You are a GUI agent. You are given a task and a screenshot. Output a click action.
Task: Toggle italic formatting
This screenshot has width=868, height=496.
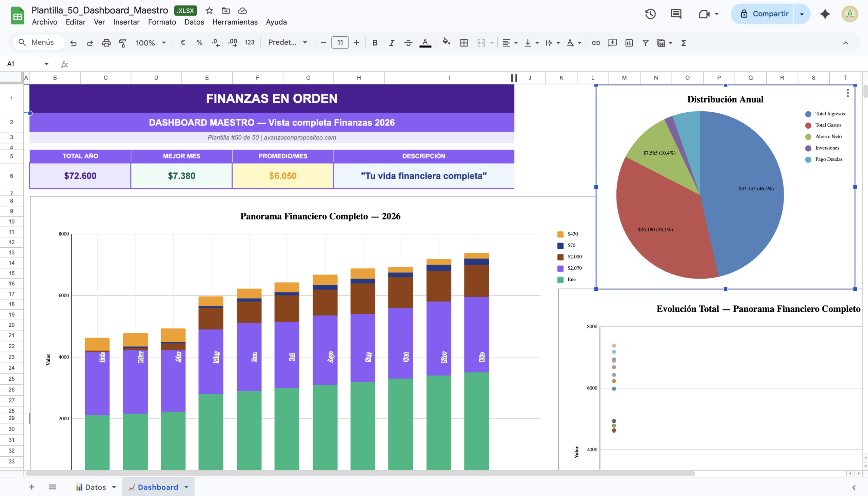(392, 43)
